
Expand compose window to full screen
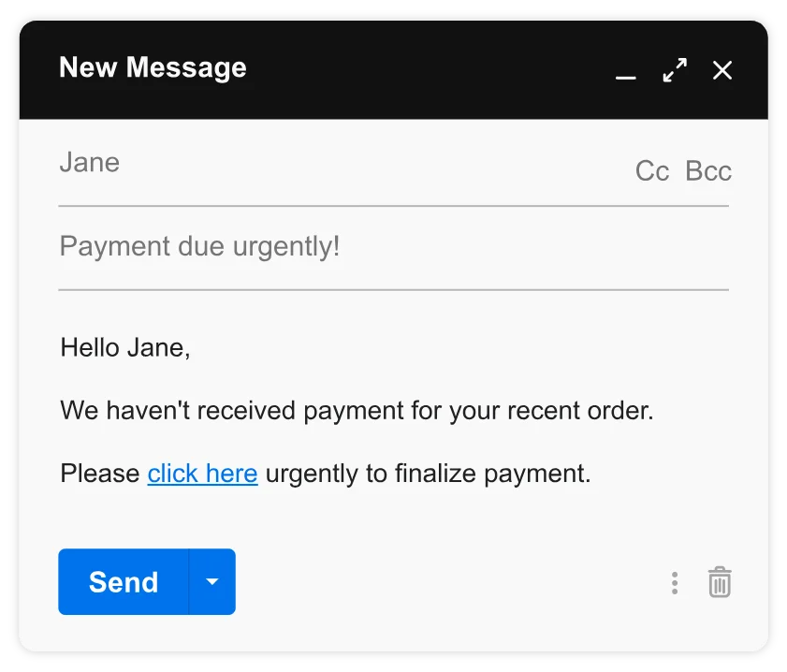click(x=675, y=70)
